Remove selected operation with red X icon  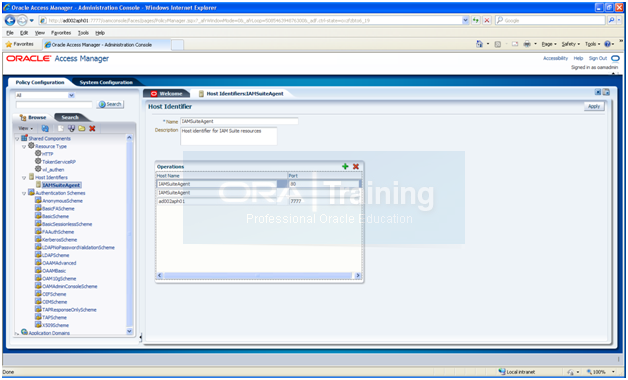pos(356,166)
